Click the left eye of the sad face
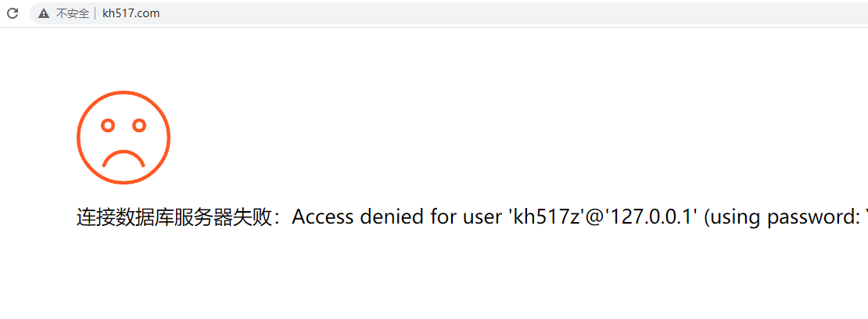This screenshot has width=868, height=319. 108,125
